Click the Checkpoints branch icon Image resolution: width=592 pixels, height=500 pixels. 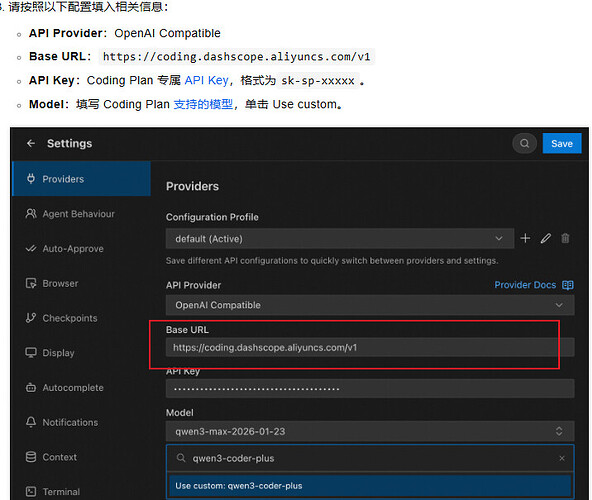pos(31,318)
